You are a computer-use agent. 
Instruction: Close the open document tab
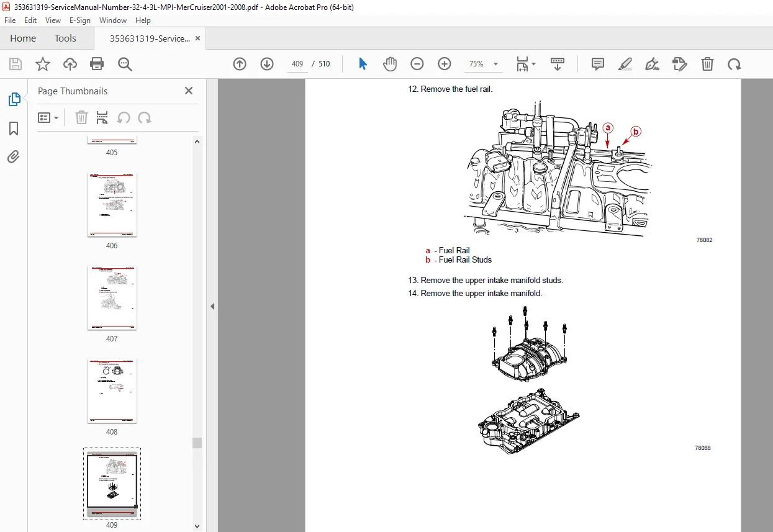pyautogui.click(x=197, y=38)
